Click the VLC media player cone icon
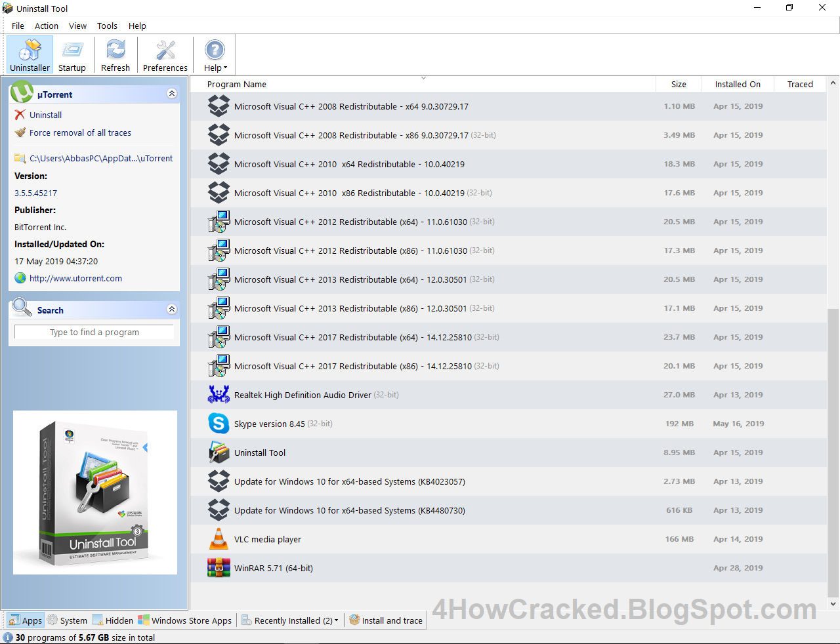 [219, 539]
